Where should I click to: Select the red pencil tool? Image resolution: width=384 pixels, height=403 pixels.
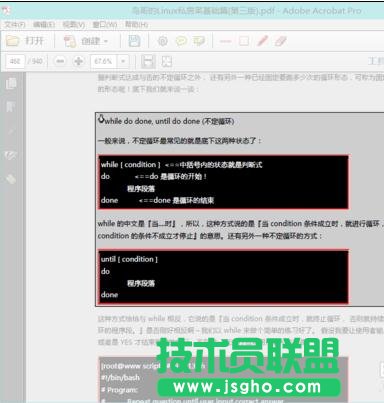point(262,41)
